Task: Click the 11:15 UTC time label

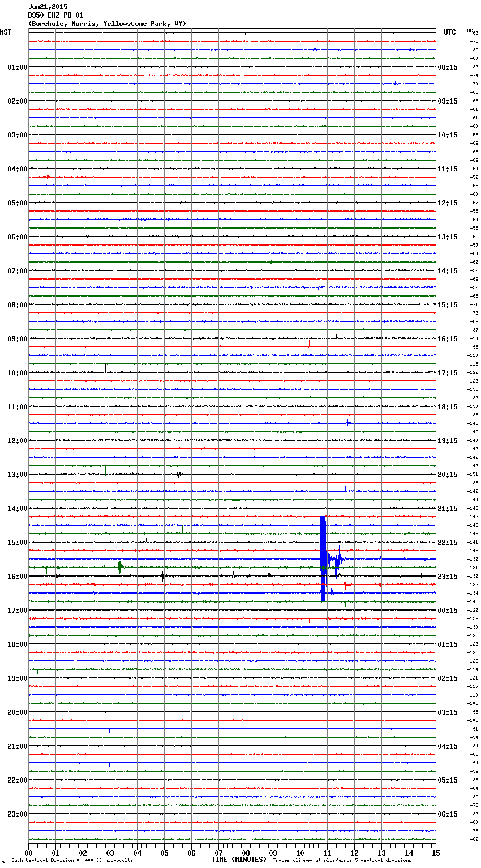Action: [x=448, y=169]
